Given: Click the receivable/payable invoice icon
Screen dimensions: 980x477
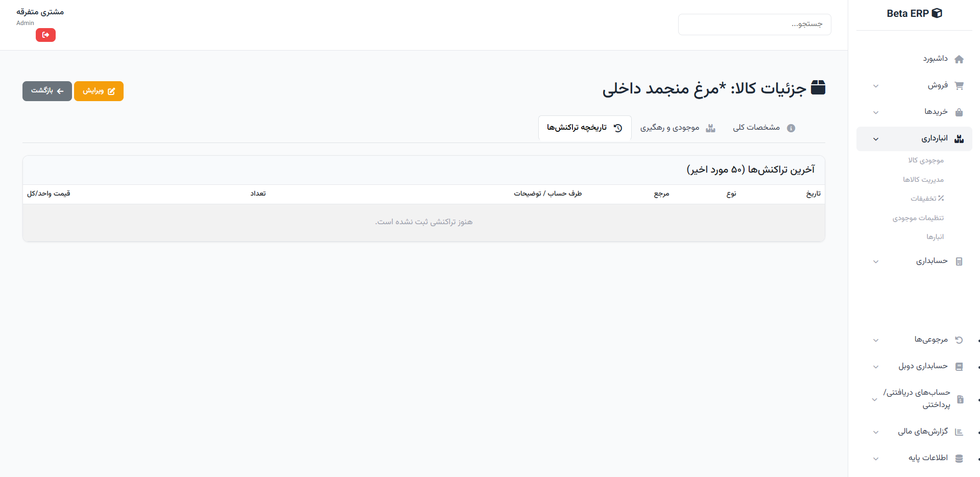Looking at the screenshot, I should (x=960, y=399).
